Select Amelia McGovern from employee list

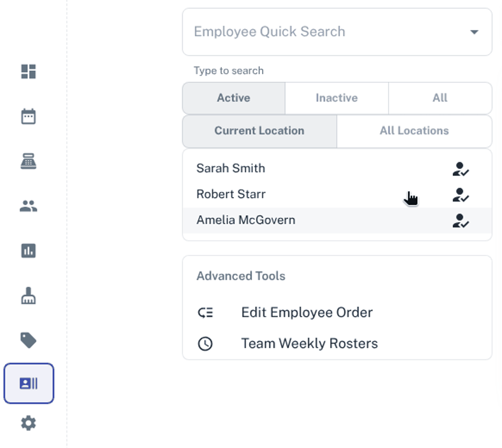pyautogui.click(x=246, y=220)
